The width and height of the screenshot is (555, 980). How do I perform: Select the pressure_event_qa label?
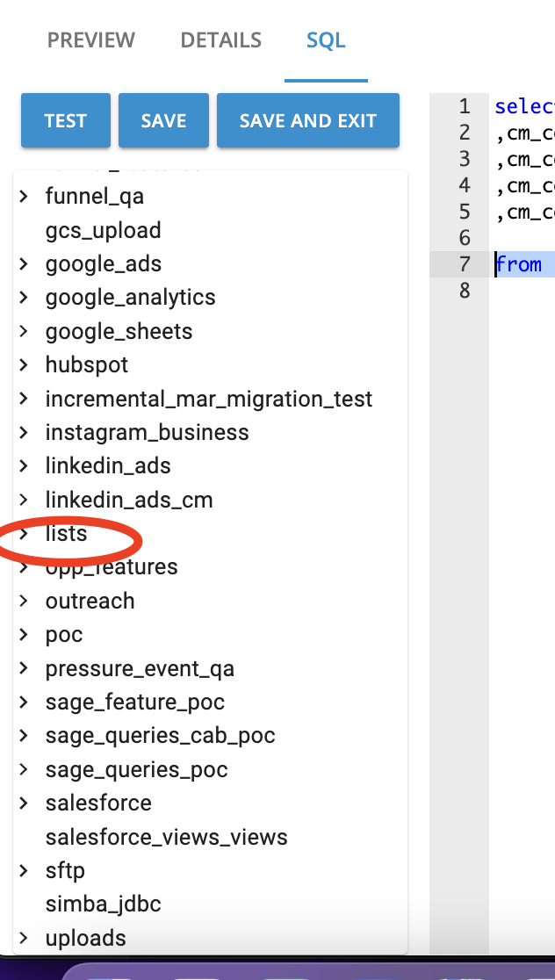[140, 669]
